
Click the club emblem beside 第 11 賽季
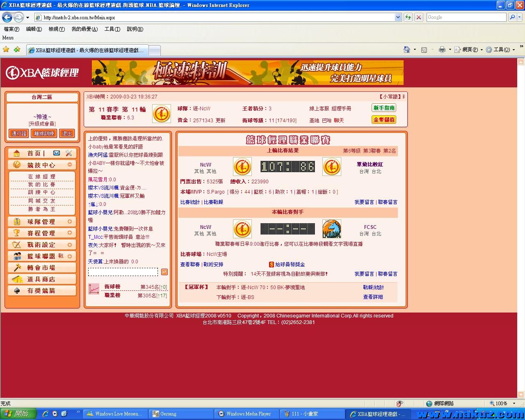tap(161, 114)
